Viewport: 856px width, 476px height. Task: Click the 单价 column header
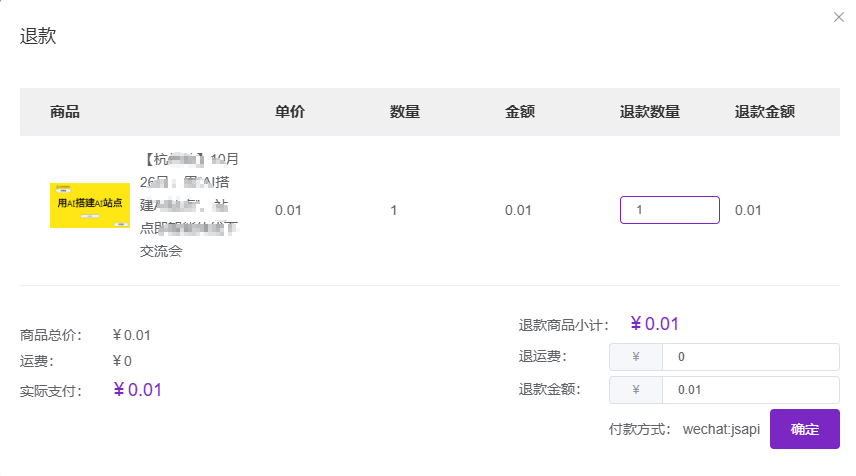290,112
